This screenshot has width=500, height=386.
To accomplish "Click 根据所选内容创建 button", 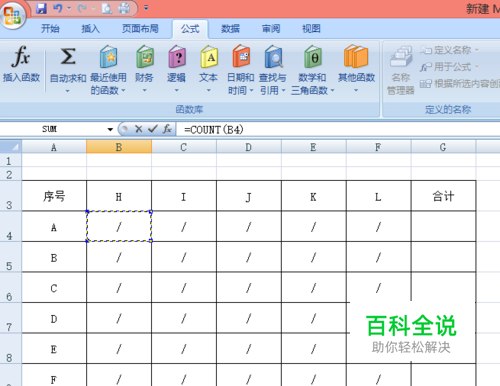I will click(460, 83).
